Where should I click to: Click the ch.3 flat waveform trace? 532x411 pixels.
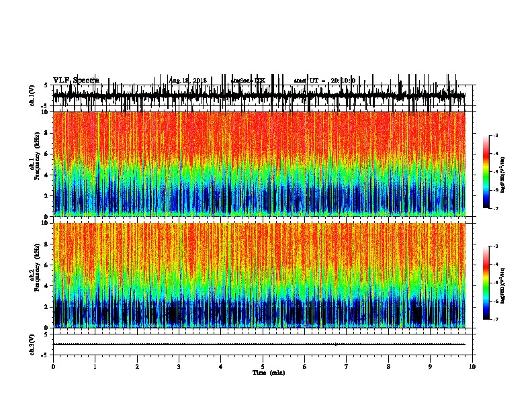(x=259, y=345)
